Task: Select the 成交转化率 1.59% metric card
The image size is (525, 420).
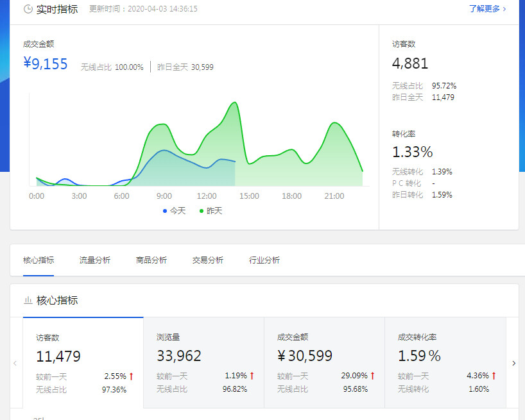Action: [445, 362]
